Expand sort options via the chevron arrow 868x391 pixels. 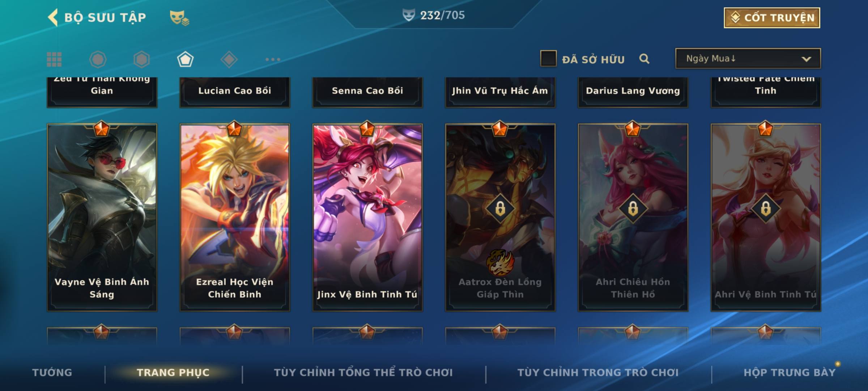click(806, 59)
